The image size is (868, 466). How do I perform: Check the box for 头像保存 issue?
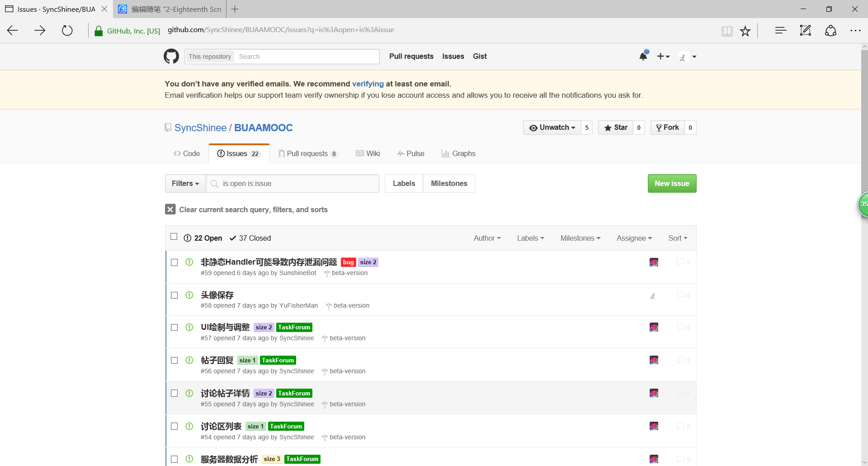[x=174, y=295]
